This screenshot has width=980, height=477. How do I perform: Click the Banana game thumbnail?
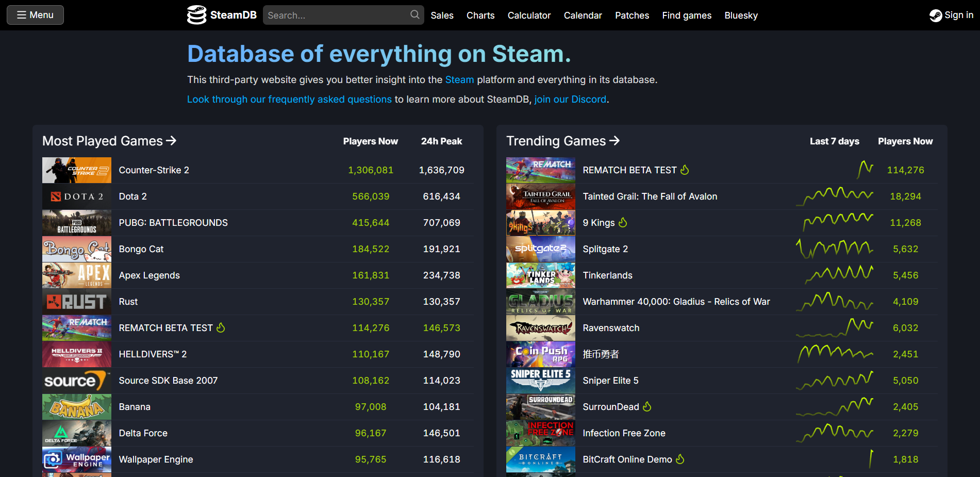point(77,407)
